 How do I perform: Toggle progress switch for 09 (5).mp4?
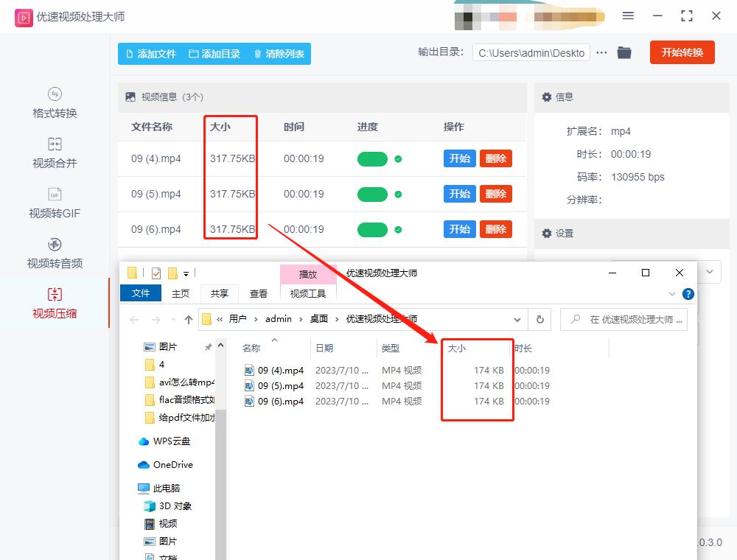tap(372, 194)
